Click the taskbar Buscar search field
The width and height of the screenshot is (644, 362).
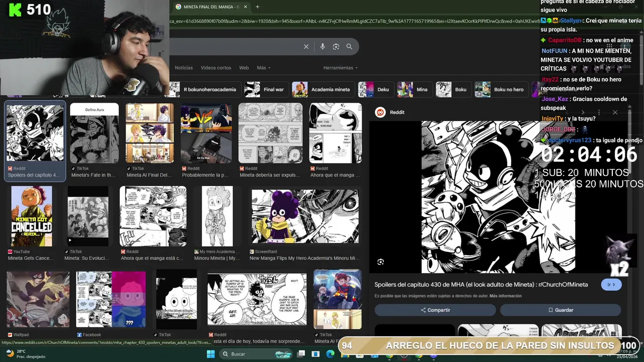pos(257,354)
